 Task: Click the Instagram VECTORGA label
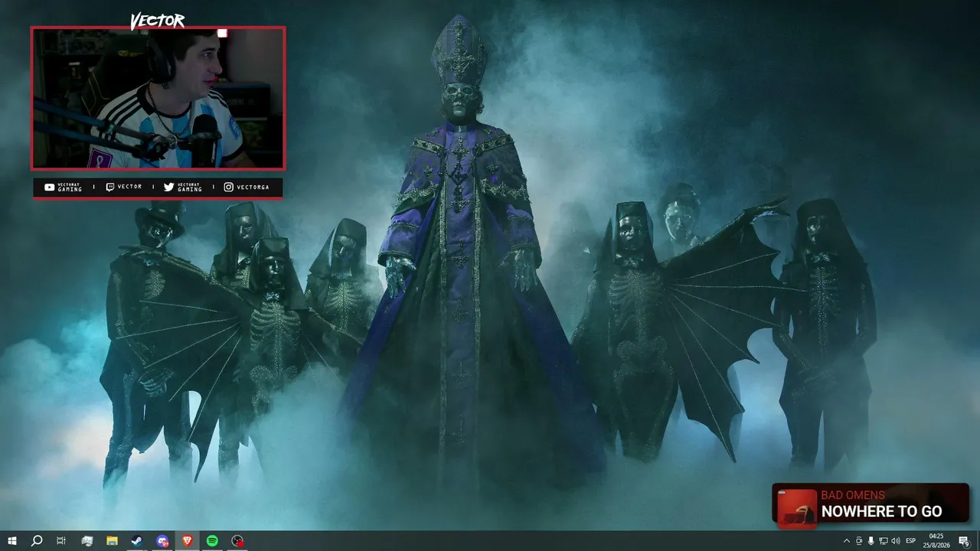[x=247, y=187]
